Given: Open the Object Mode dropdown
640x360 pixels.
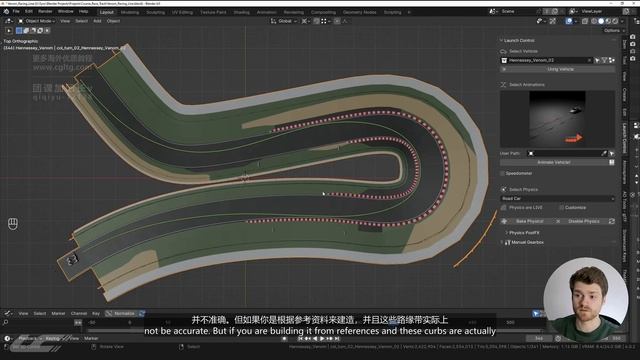Looking at the screenshot, I should [37, 21].
